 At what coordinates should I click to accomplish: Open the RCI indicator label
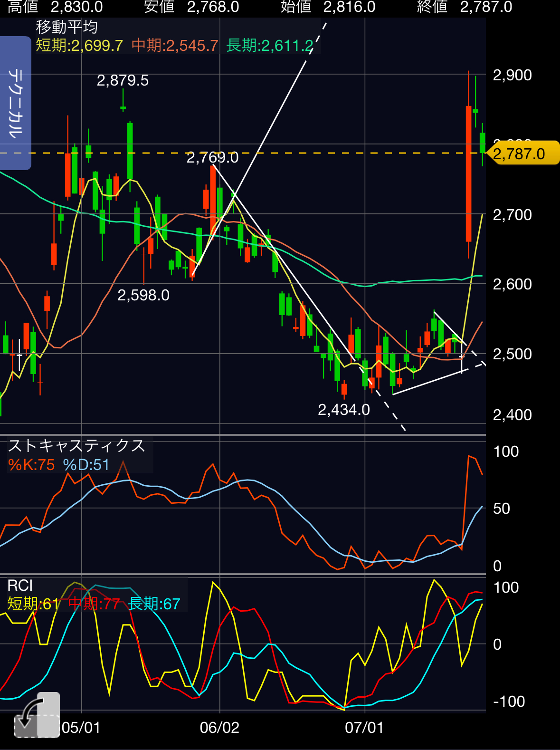point(20,585)
